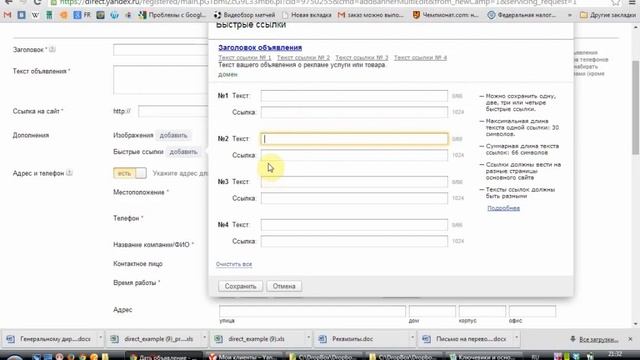Click the Отмена button
This screenshot has height=360, width=640.
(284, 286)
